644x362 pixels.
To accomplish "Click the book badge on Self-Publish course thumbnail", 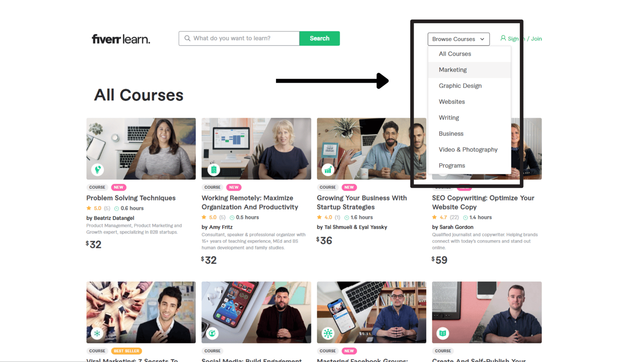I will 443,333.
